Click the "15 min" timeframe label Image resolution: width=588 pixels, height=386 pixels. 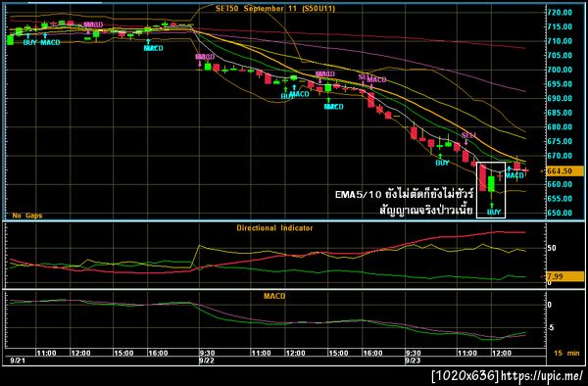[566, 353]
